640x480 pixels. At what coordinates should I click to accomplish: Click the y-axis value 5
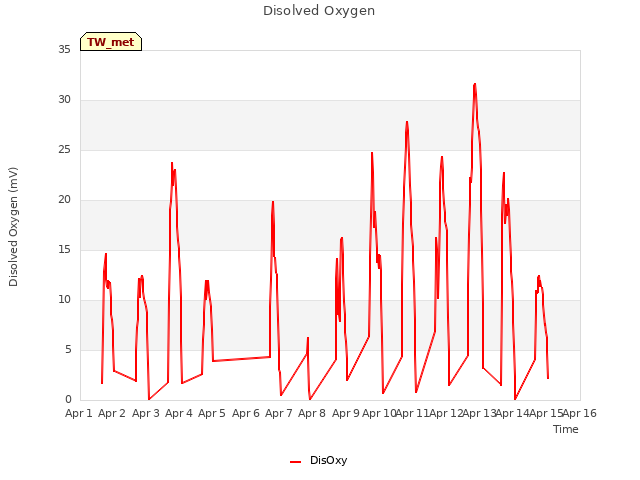pos(68,350)
